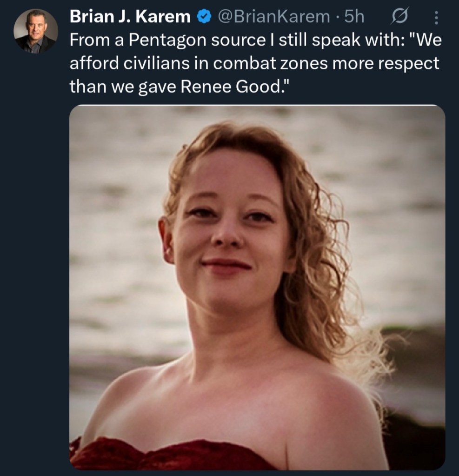Click the "Brian J. Karem" display name
The height and width of the screenshot is (476, 459).
tap(130, 17)
